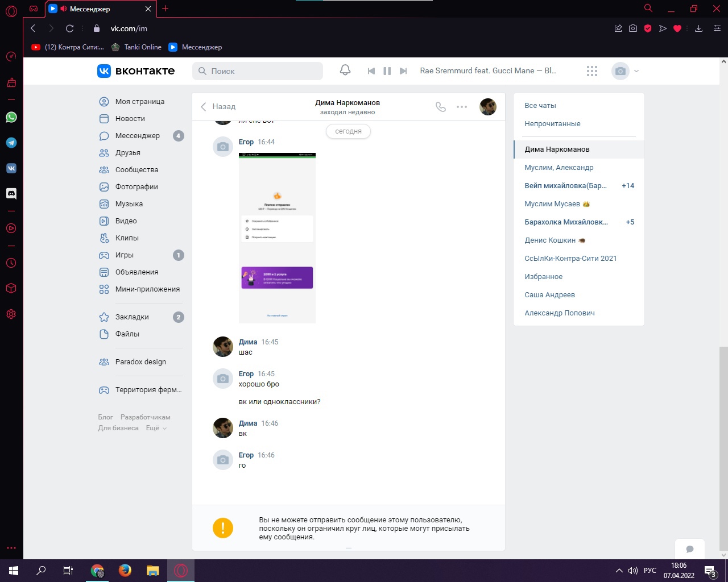Click the Opera sidebar settings gear
The width and height of the screenshot is (728, 582).
[11, 314]
